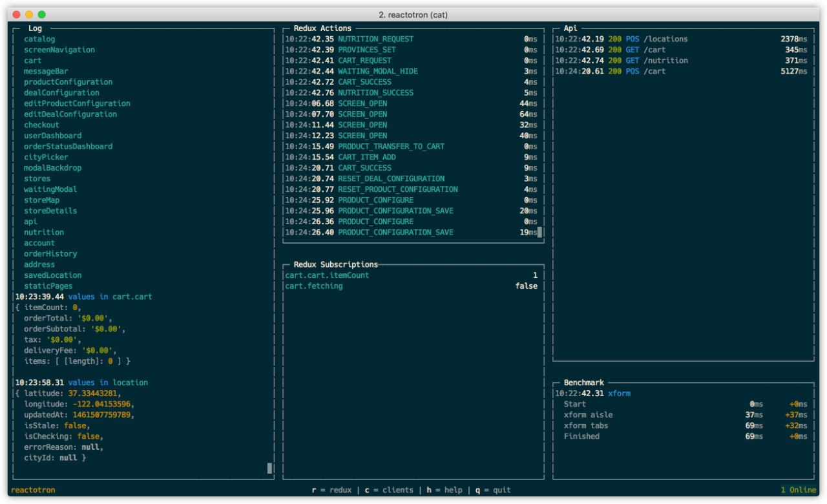Click 'stores' in the Log list
The height and width of the screenshot is (504, 827).
tap(37, 178)
